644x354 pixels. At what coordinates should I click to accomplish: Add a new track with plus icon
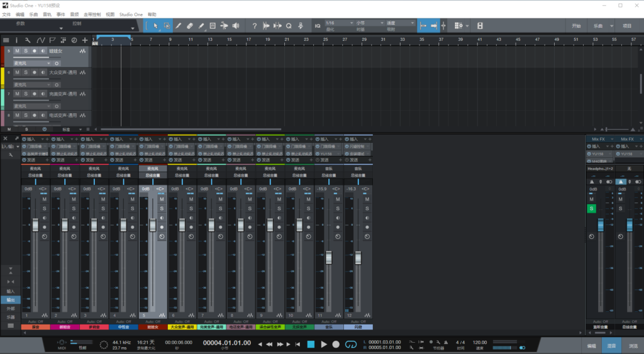(85, 40)
